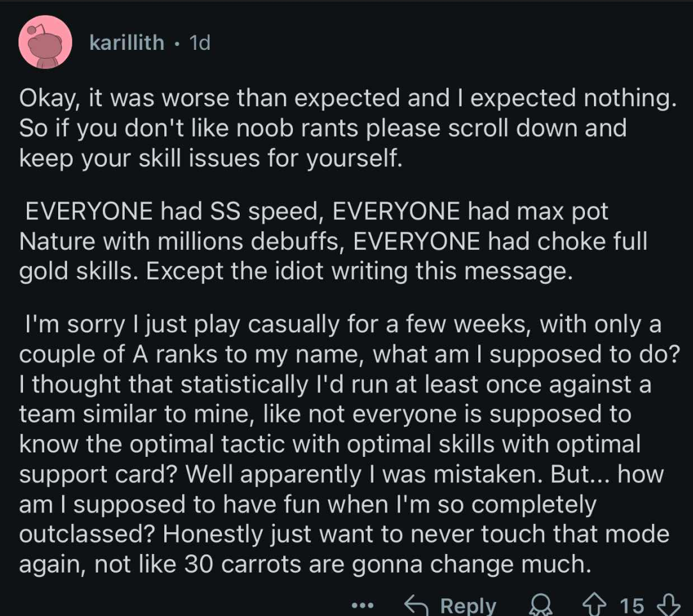693x616 pixels.
Task: Click the dot separator beside the username
Action: click(177, 43)
